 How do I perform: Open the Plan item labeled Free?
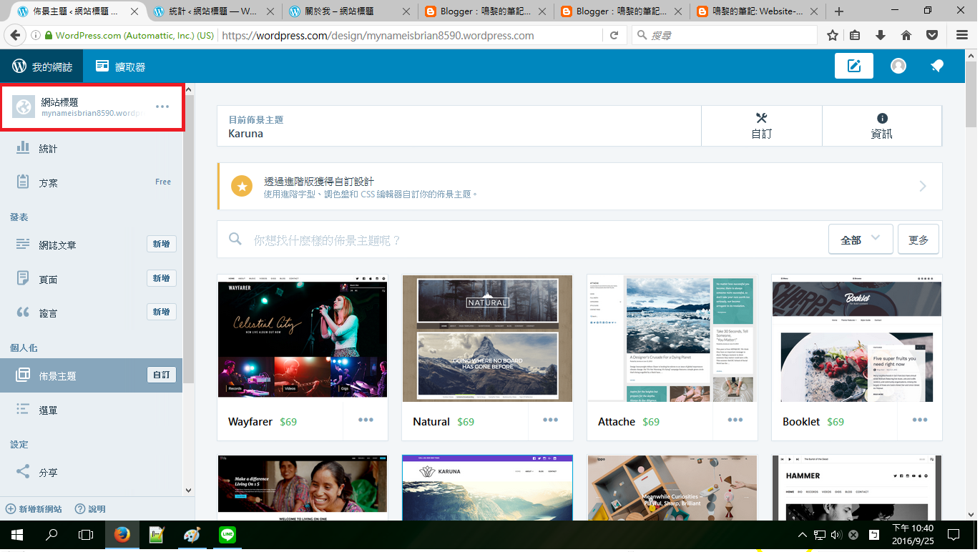click(x=92, y=182)
